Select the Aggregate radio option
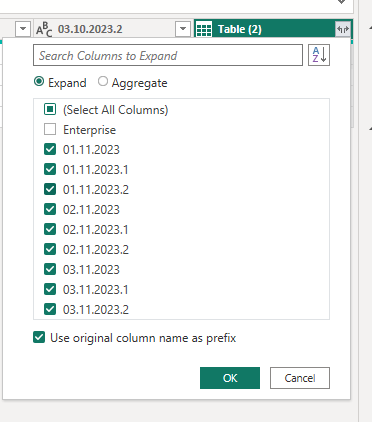Image resolution: width=372 pixels, height=422 pixels. [x=103, y=81]
